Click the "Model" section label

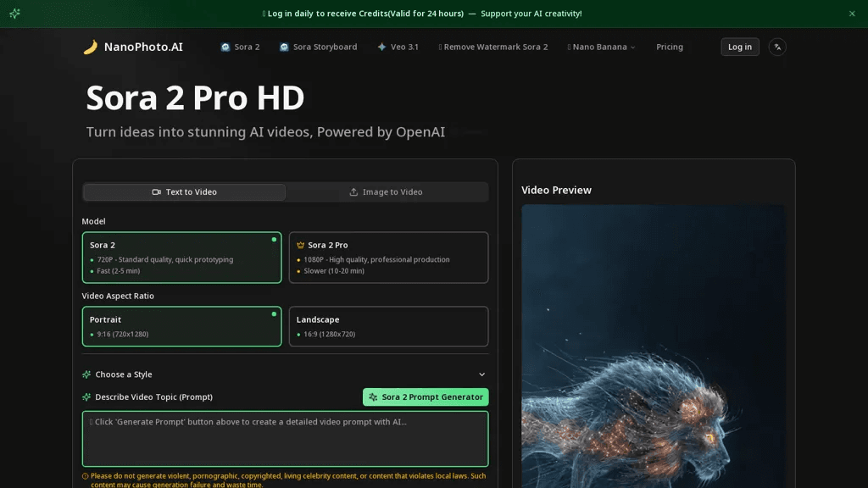pyautogui.click(x=93, y=221)
